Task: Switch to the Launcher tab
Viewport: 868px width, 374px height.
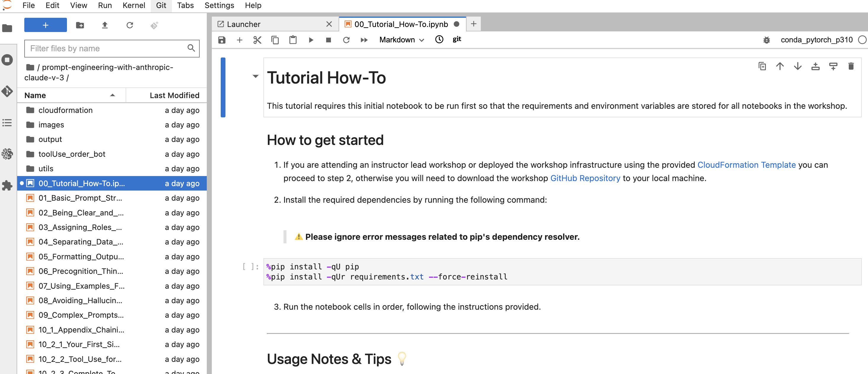Action: pyautogui.click(x=243, y=24)
